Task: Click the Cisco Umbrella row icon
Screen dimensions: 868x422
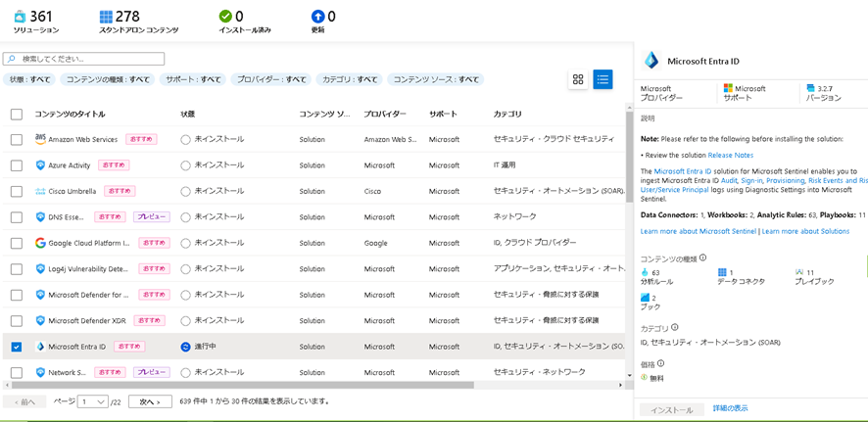Action: coord(40,191)
